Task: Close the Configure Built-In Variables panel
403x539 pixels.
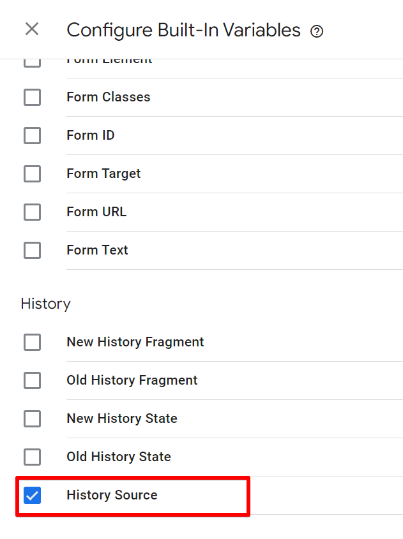Action: coord(32,29)
